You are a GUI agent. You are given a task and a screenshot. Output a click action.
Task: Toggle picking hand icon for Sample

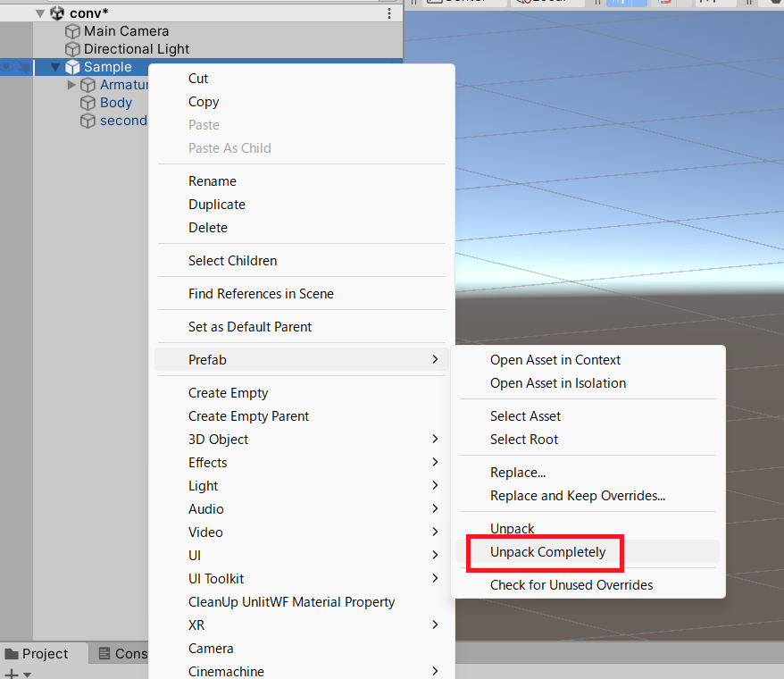(x=23, y=67)
